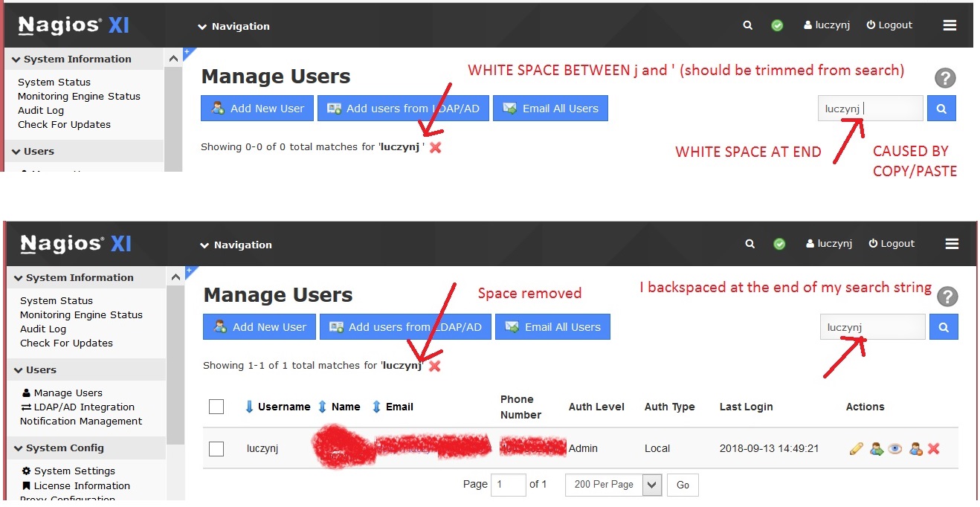Open Notification Management in the sidebar
Image resolution: width=980 pixels, height=507 pixels.
coord(81,421)
